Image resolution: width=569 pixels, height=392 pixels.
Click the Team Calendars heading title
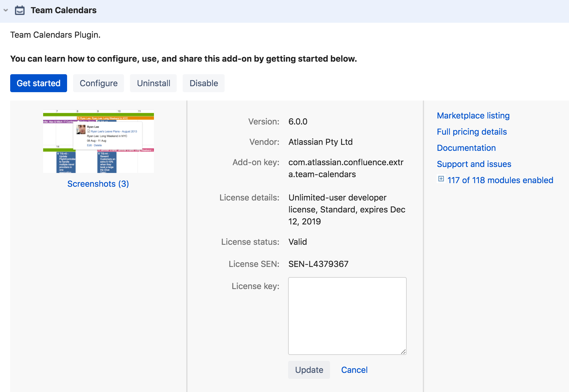pos(63,10)
